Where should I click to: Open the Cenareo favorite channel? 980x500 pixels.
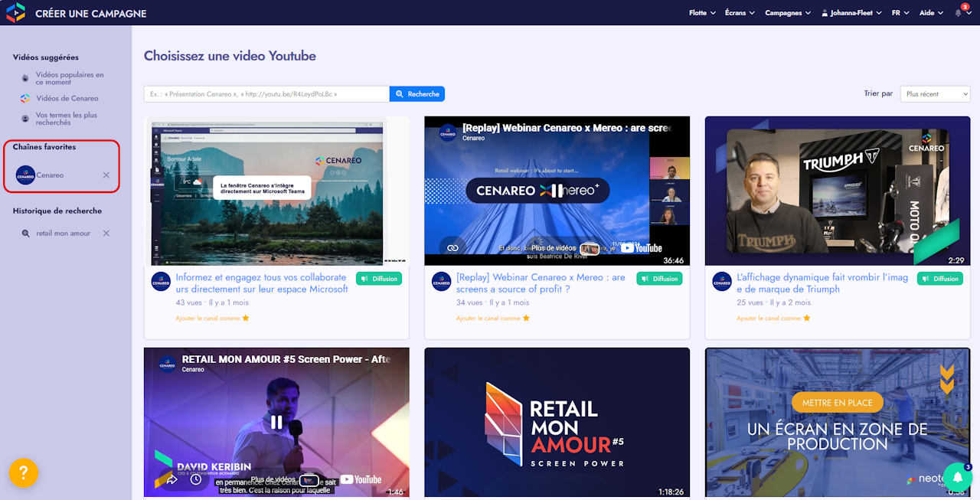point(51,175)
